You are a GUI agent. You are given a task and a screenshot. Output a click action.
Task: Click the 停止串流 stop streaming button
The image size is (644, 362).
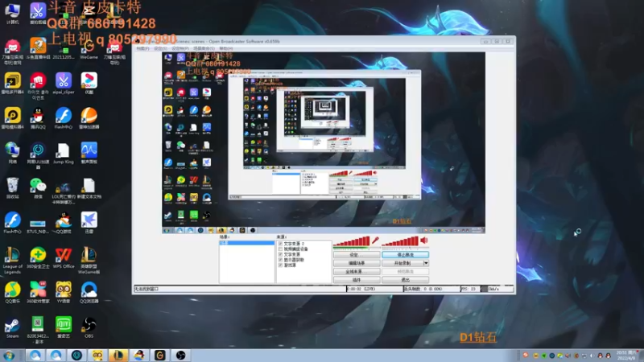click(406, 255)
